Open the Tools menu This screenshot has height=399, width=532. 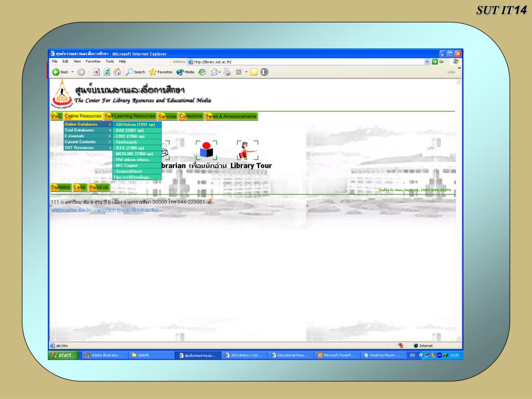tap(110, 61)
